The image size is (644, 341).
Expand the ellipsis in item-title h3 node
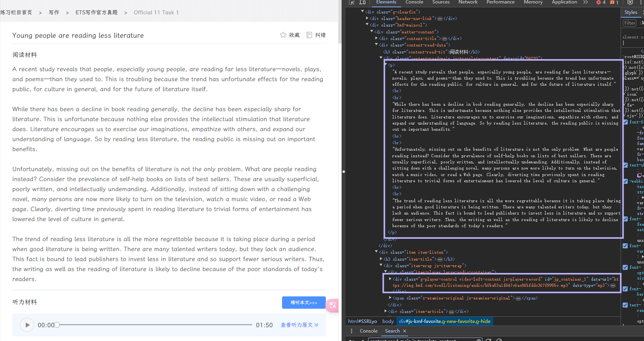pyautogui.click(x=440, y=259)
